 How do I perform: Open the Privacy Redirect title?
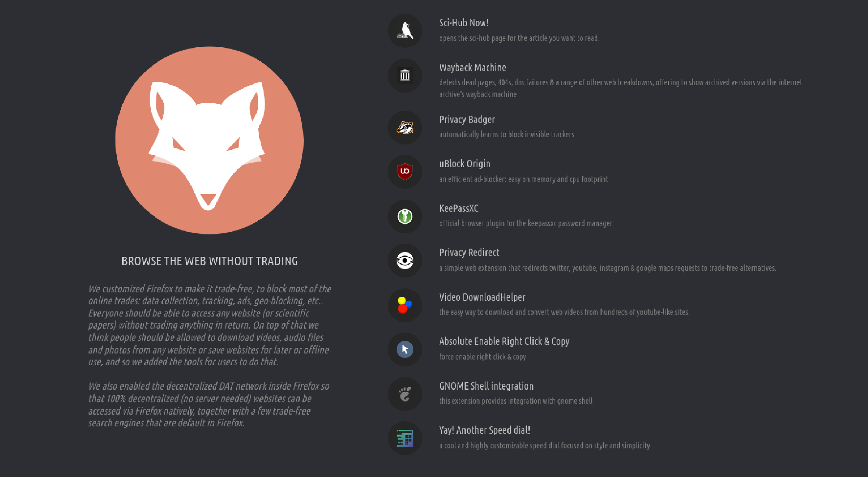(469, 253)
